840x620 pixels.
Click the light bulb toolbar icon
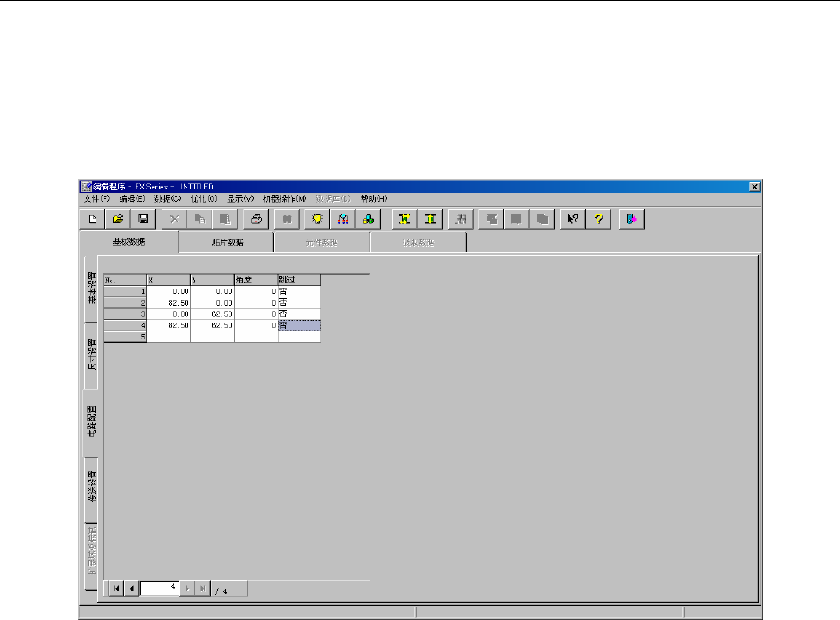click(x=318, y=219)
